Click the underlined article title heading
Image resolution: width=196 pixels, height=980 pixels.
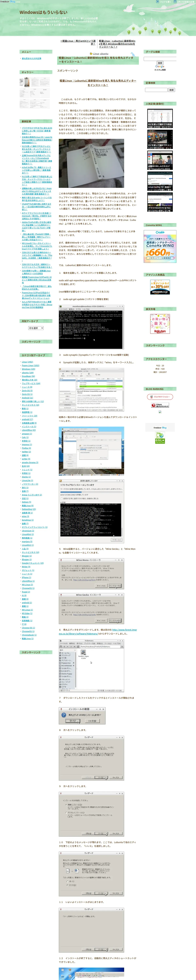point(98,83)
